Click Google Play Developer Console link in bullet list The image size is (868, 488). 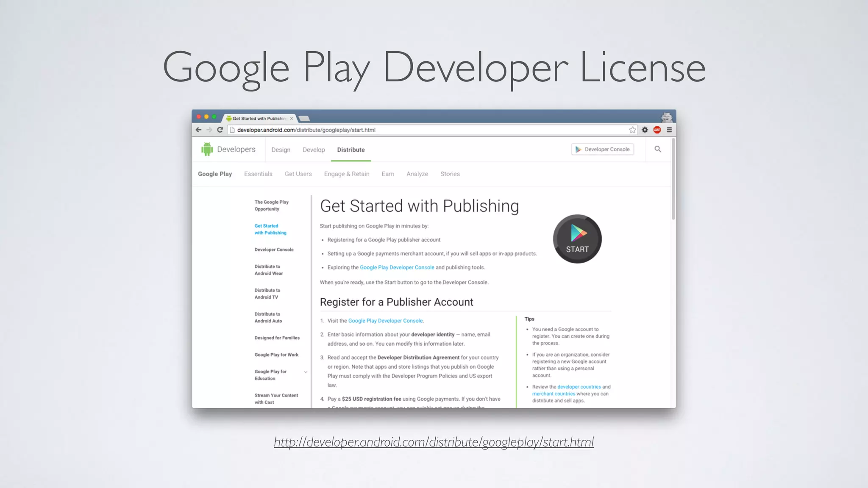pos(397,267)
